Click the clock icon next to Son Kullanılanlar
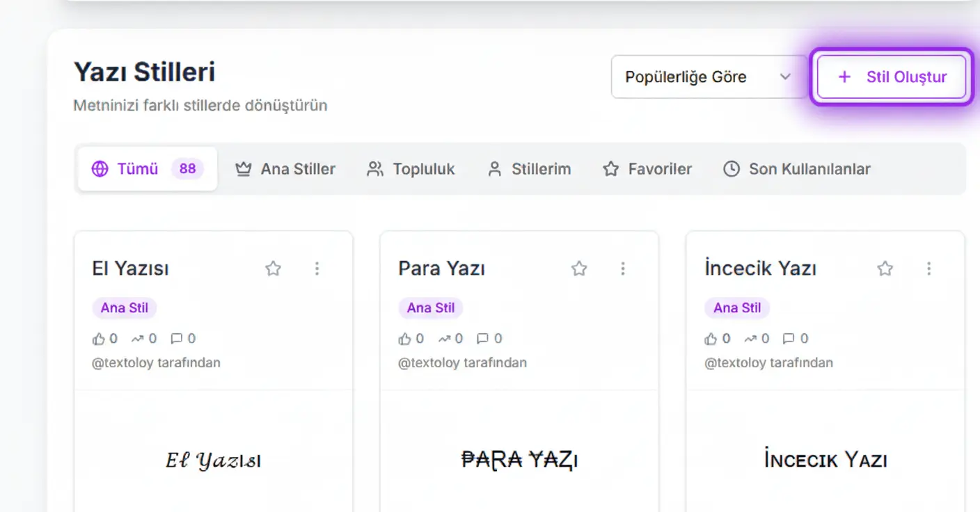The width and height of the screenshot is (980, 512). tap(731, 168)
